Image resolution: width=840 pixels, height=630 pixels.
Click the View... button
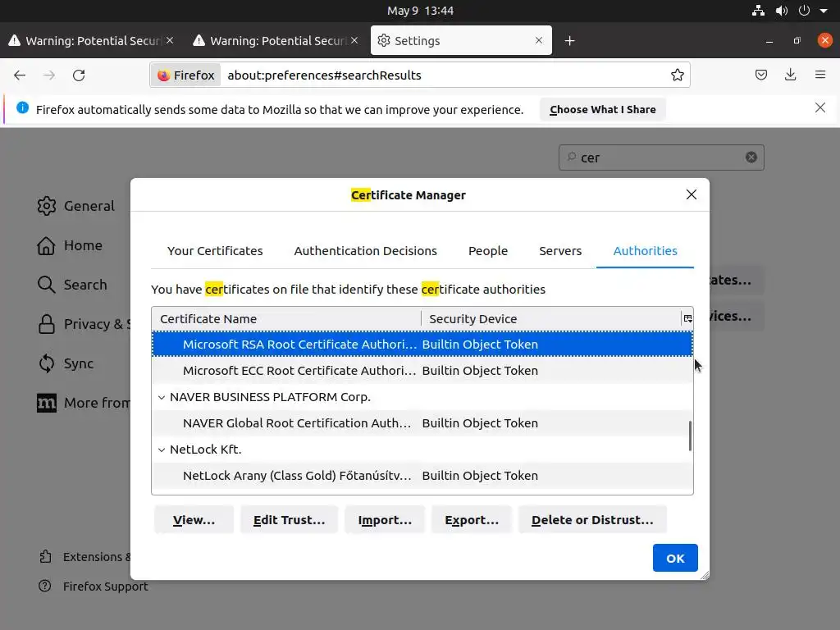pyautogui.click(x=194, y=519)
